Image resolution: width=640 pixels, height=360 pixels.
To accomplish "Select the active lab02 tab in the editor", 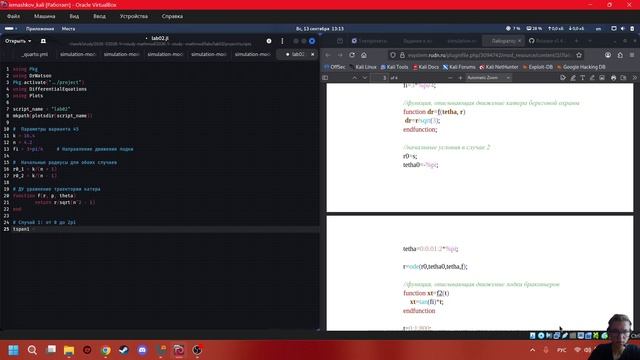I will (297, 54).
